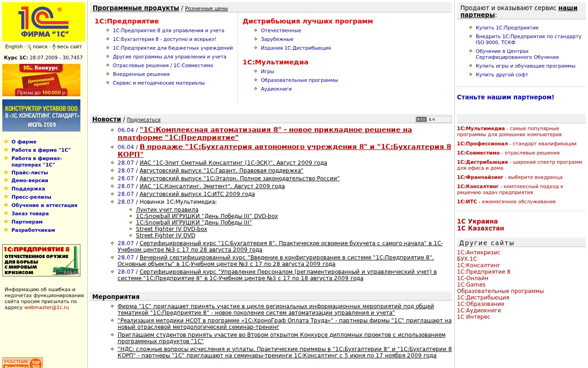Click 'Купить 1С:Предприятие' partner link
The image size is (588, 368).
(507, 28)
